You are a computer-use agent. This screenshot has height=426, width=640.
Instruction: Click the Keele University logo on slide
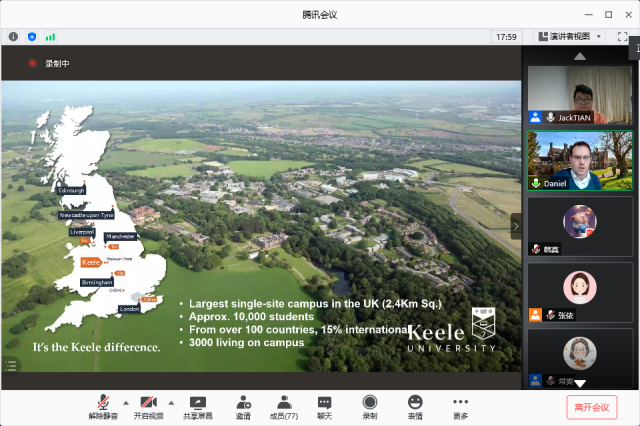(x=451, y=331)
